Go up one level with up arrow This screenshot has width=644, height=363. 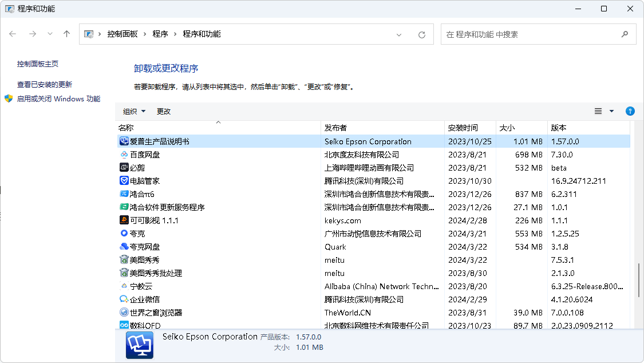[x=66, y=34]
